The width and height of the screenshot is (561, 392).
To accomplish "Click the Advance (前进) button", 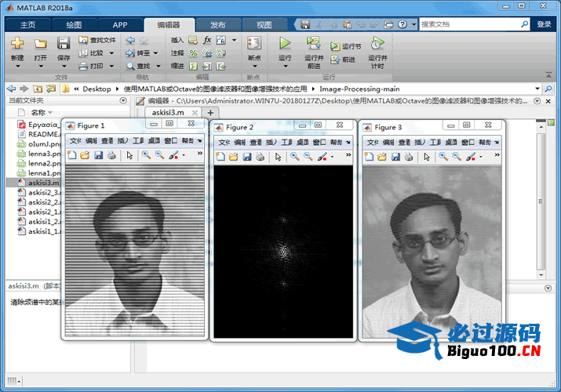I will coord(343,60).
